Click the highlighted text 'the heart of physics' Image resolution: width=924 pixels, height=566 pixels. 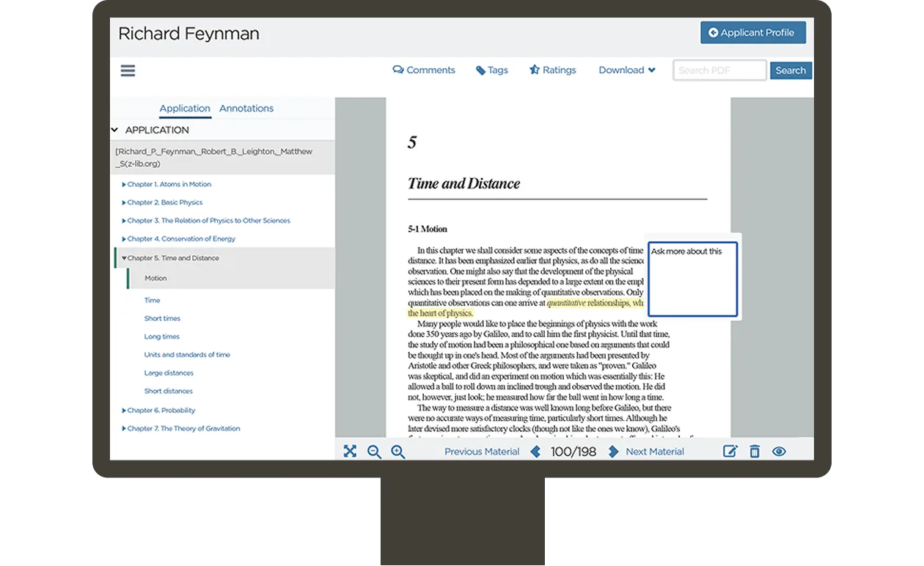coord(440,313)
